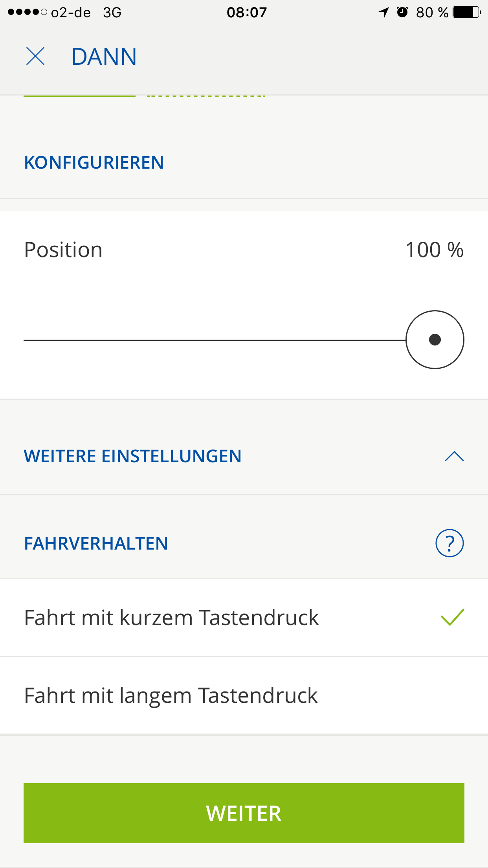
Task: Tap the battery icon in the status bar
Action: (x=466, y=12)
